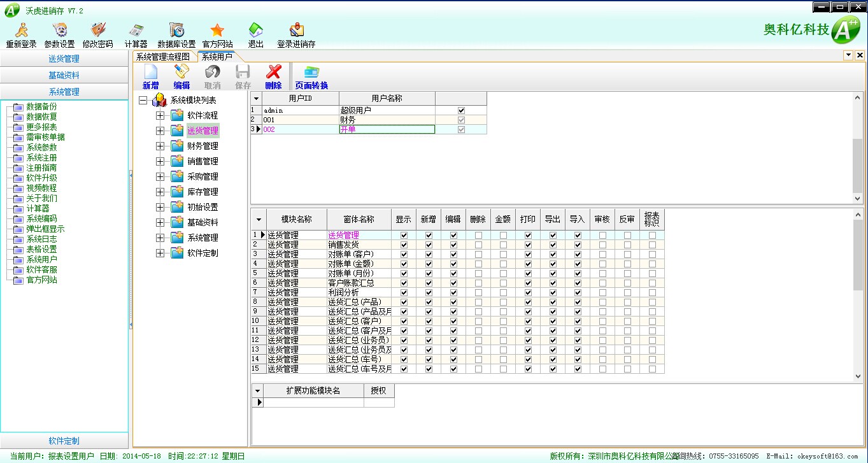Image resolution: width=868 pixels, height=463 pixels.
Task: Click the permissions grid vertical scrollbar
Action: [858, 255]
